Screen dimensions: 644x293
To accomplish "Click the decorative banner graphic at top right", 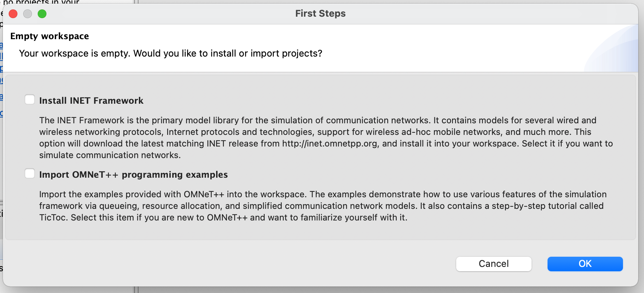I will tap(611, 48).
